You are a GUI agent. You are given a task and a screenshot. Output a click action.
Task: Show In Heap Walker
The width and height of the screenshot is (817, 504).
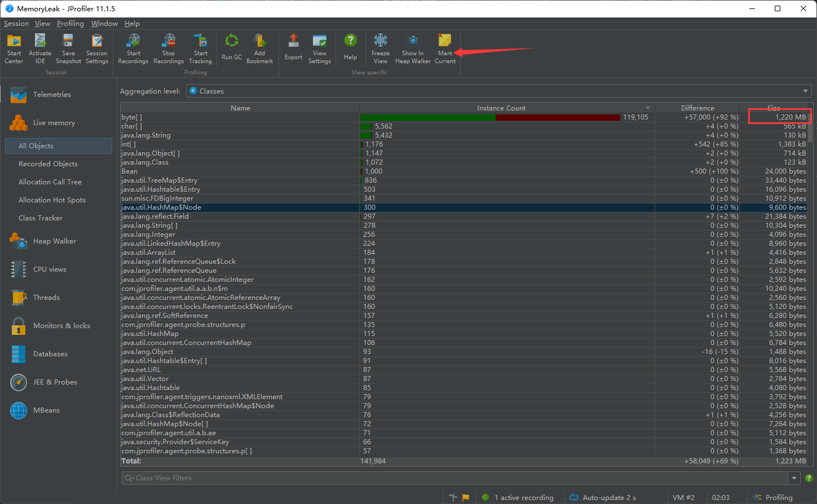[x=413, y=48]
